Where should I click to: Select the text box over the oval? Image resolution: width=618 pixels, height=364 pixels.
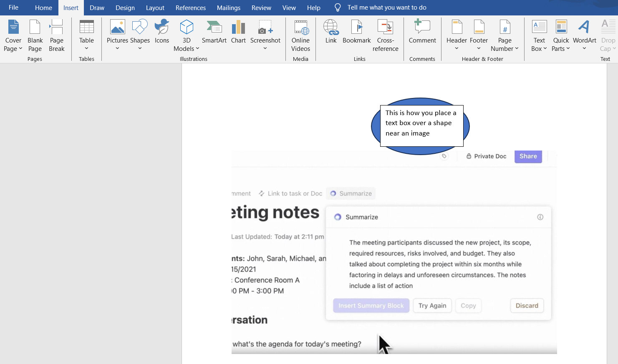pyautogui.click(x=421, y=126)
